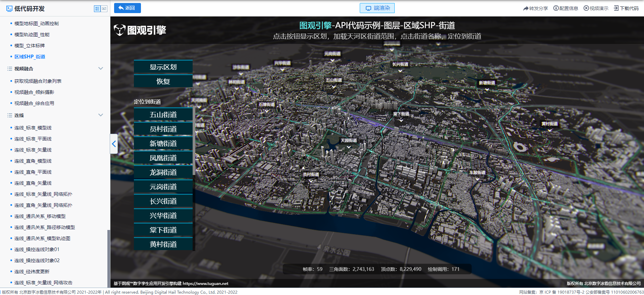Open 连线_通讯关系_路径移动模型 example
644x295 pixels.
coord(45,227)
